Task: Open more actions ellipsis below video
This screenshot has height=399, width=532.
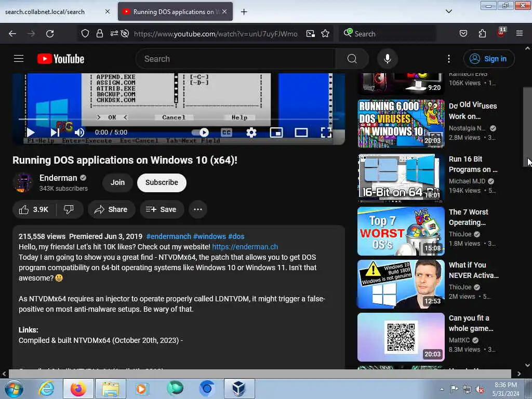Action: tap(198, 209)
